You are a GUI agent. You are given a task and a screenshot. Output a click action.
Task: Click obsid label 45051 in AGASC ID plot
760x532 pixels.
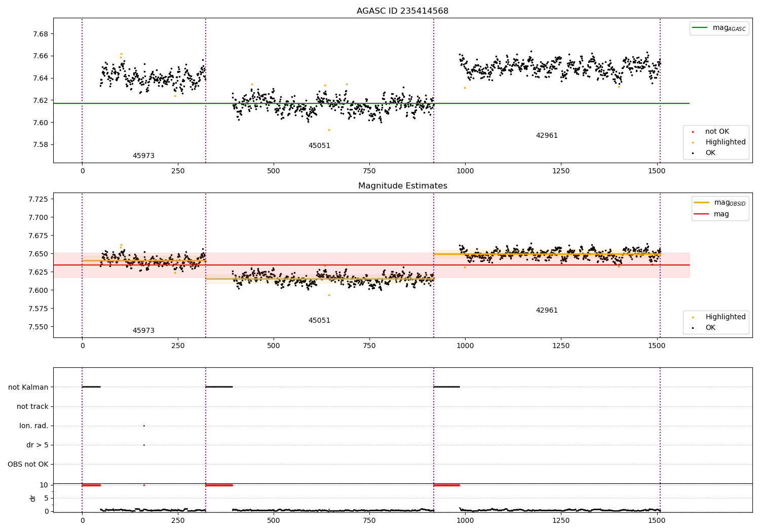pyautogui.click(x=319, y=146)
